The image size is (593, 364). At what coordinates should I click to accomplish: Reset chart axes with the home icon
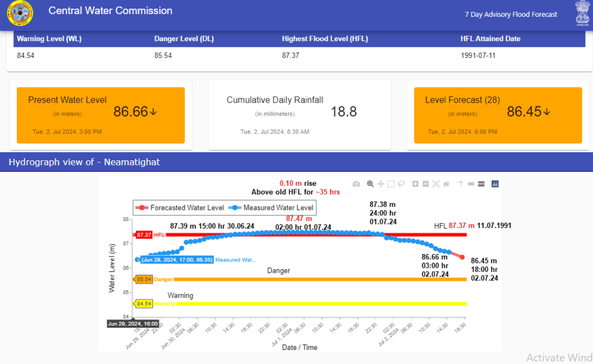pos(446,184)
